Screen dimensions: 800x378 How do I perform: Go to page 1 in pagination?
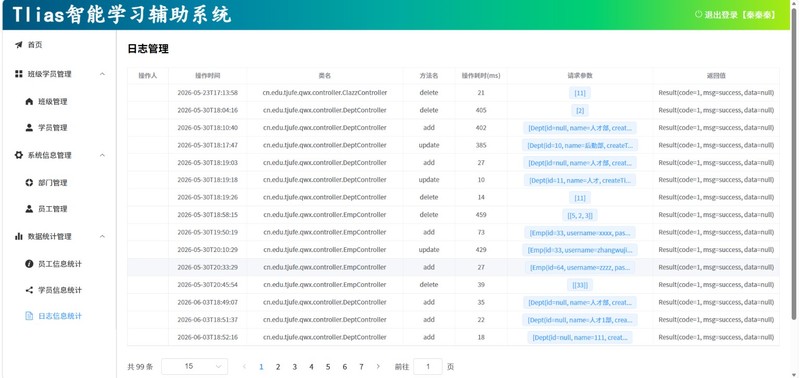coord(261,366)
